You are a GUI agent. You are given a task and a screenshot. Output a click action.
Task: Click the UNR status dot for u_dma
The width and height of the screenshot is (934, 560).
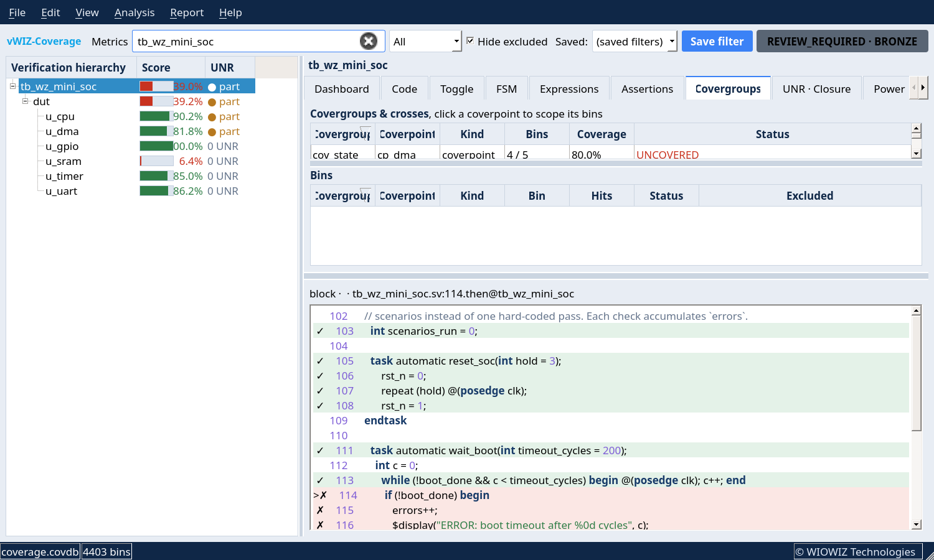212,132
